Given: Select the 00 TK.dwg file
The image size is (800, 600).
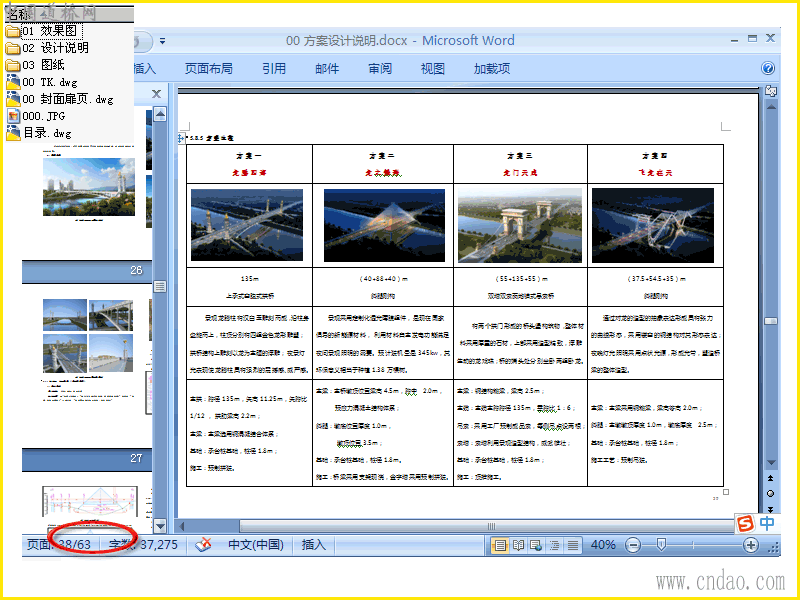Looking at the screenshot, I should click(41, 82).
